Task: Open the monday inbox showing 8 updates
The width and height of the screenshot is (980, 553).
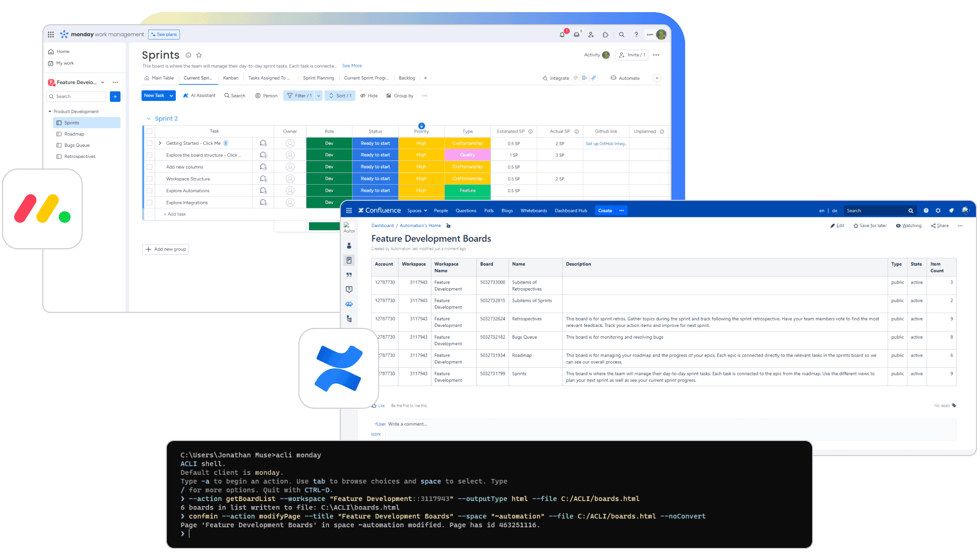Action: [576, 34]
